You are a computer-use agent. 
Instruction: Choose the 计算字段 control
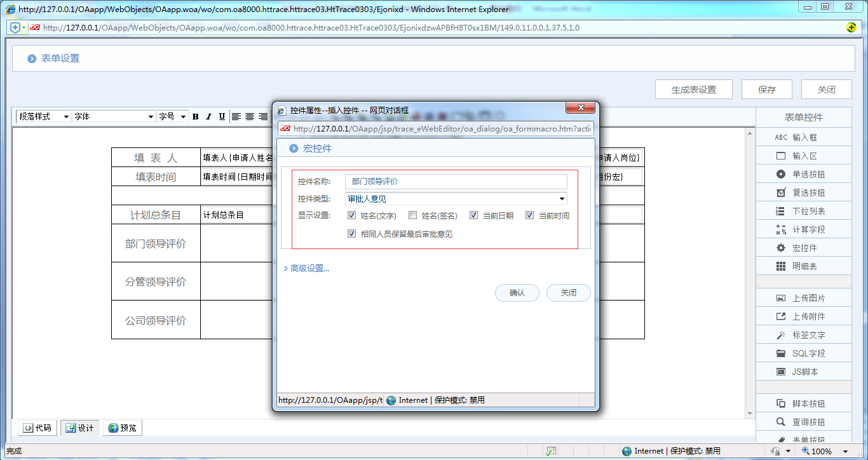point(803,229)
